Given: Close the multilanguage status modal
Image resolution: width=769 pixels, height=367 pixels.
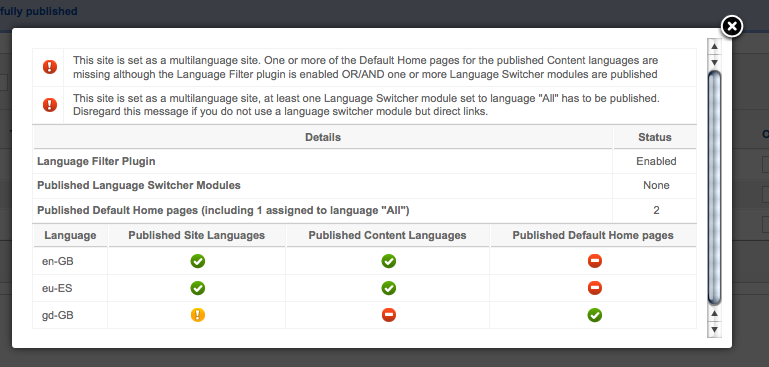Looking at the screenshot, I should coord(732,26).
